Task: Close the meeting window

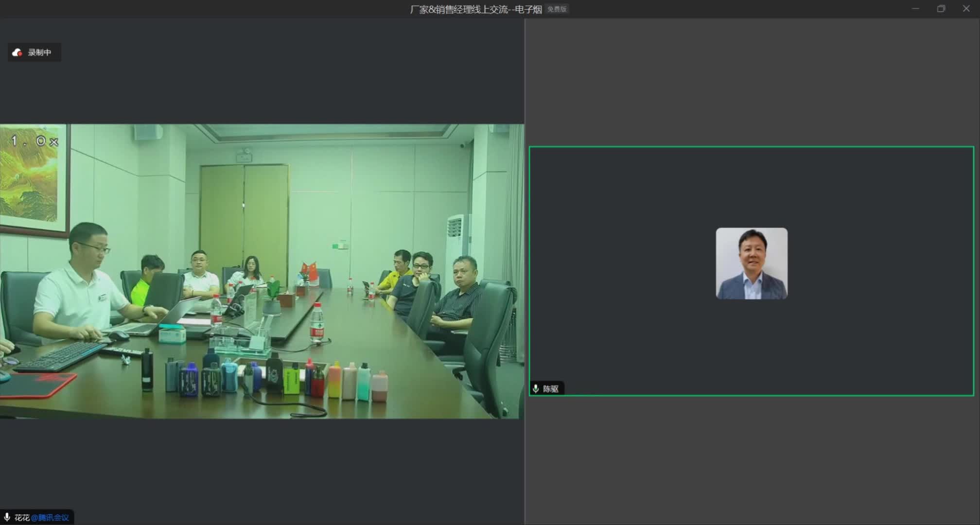Action: click(x=966, y=9)
